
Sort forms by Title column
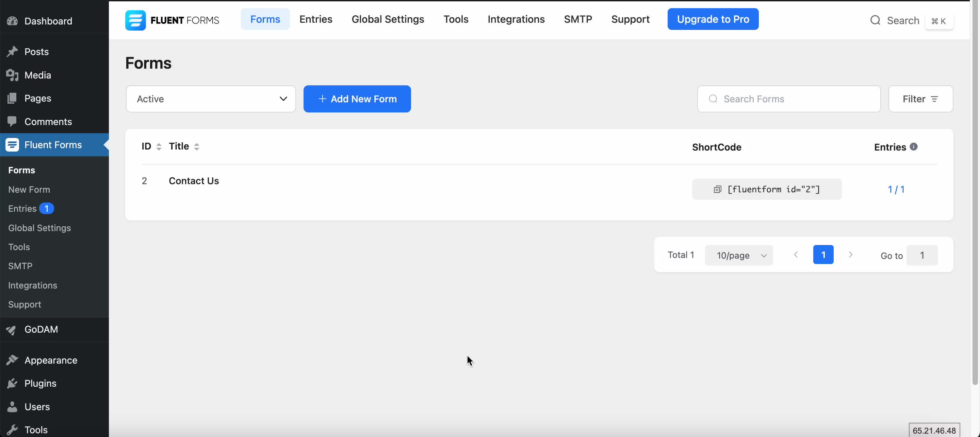pyautogui.click(x=196, y=147)
